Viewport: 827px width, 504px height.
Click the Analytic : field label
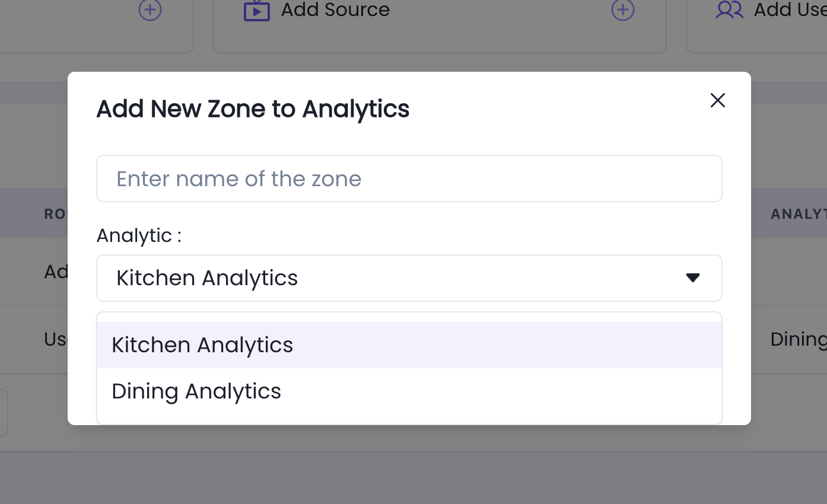coord(139,235)
